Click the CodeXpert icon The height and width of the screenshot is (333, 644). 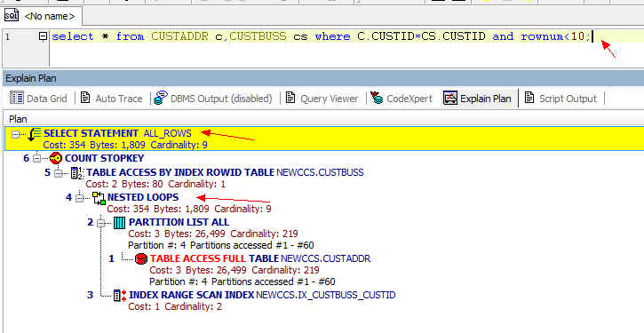[x=377, y=98]
